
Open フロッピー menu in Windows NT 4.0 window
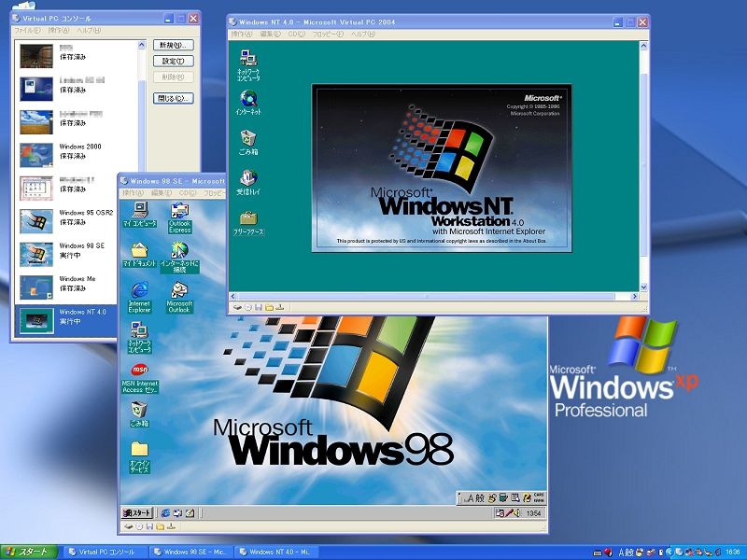point(328,34)
